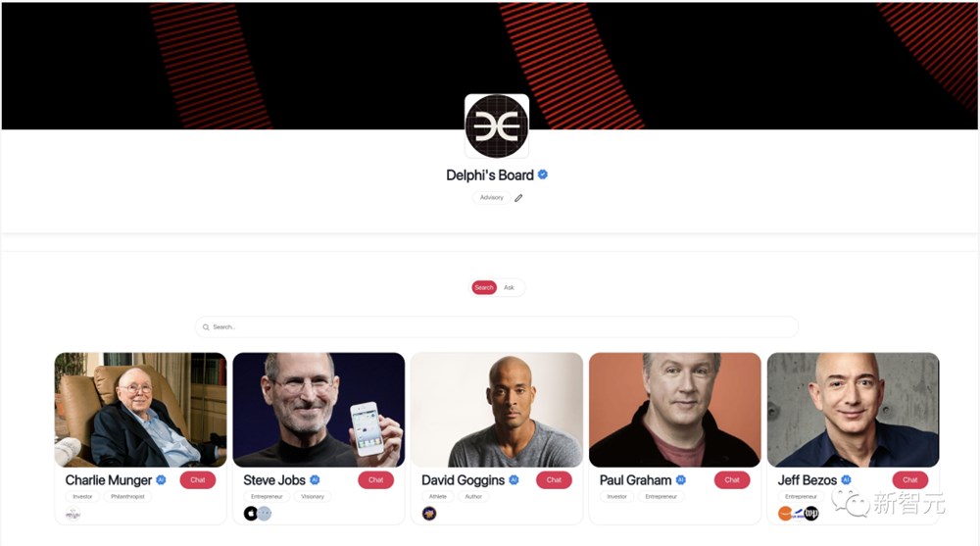Click the orange Amazon icon under Jeff Bezos
Viewport: 980px width, 546px height.
click(x=785, y=514)
